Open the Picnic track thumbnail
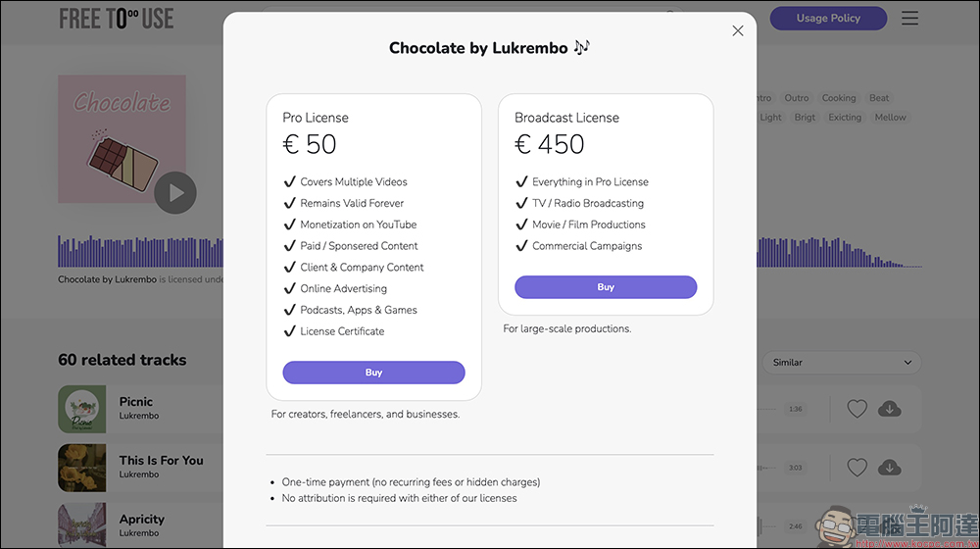Screen dimensions: 980x549 click(82, 409)
